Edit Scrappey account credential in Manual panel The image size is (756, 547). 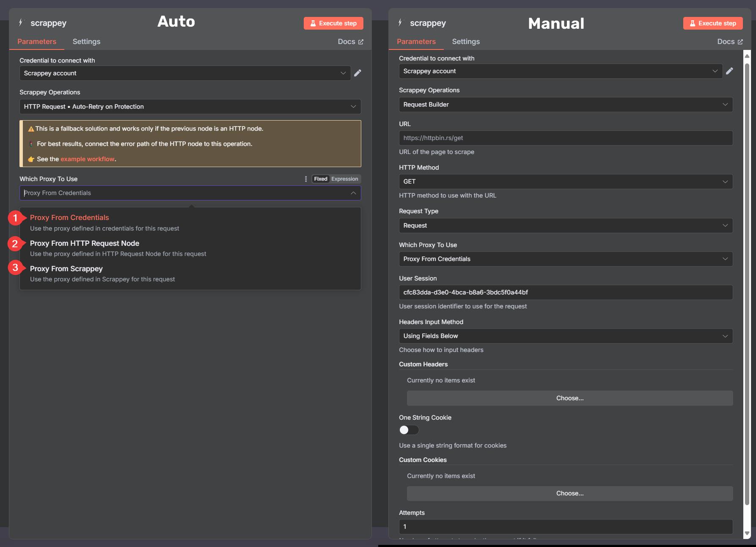point(729,71)
